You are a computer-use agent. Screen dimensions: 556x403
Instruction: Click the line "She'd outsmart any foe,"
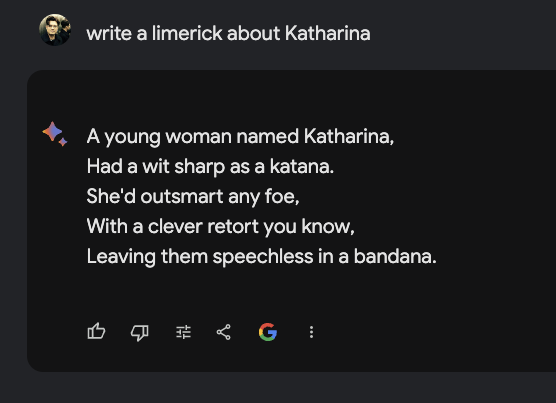pyautogui.click(x=193, y=197)
